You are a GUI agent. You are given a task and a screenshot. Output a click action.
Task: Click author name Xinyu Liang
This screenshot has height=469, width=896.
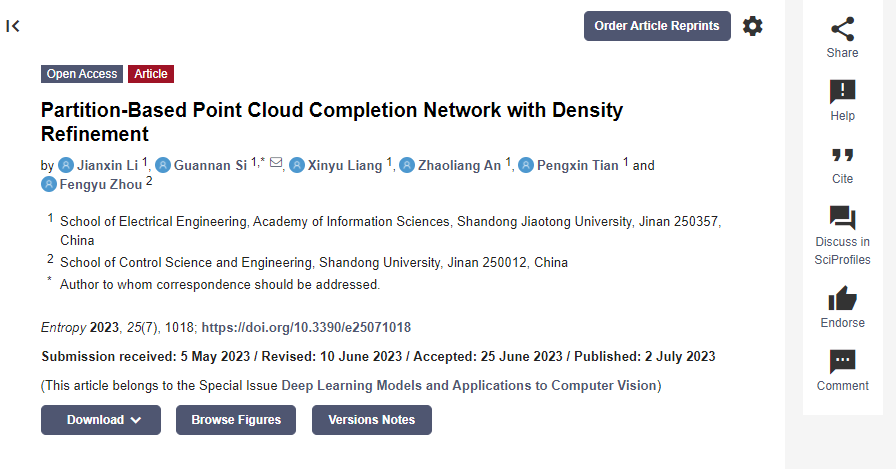tap(345, 166)
